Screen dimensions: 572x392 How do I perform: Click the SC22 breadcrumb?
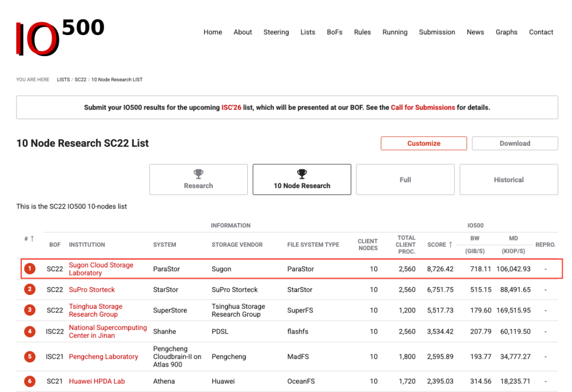[x=81, y=79]
